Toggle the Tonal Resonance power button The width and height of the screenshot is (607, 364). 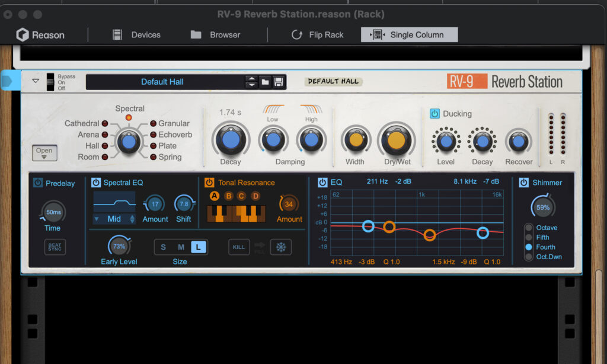(x=209, y=183)
